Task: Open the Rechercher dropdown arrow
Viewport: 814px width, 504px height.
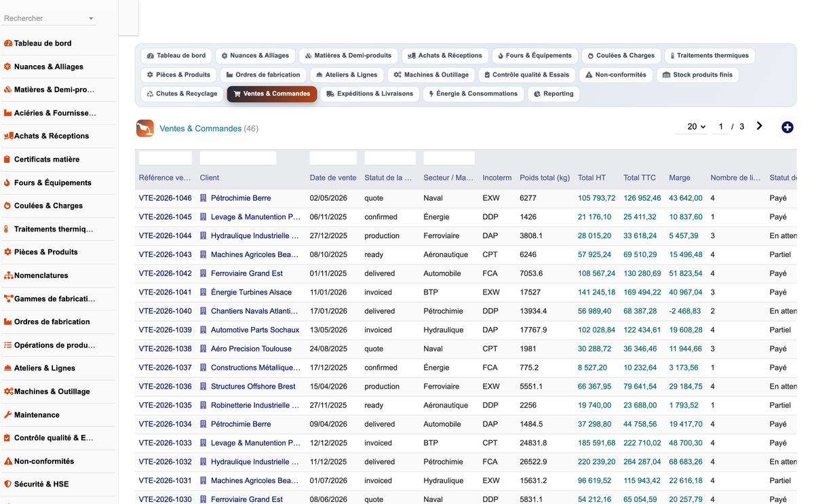Action: [91, 19]
